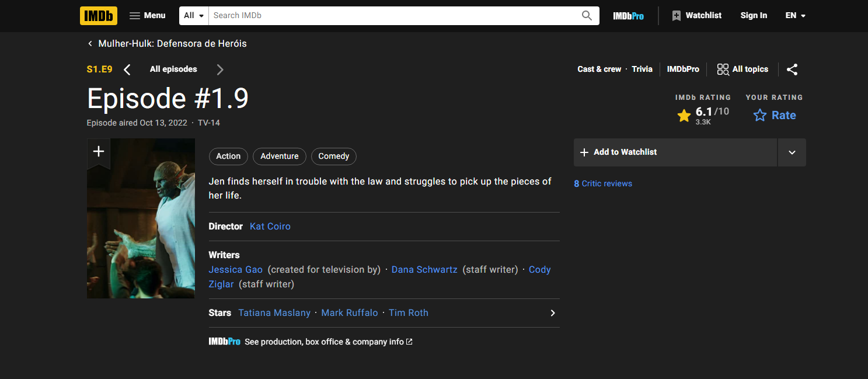Open 8 Critic reviews
The height and width of the screenshot is (379, 868).
click(603, 183)
